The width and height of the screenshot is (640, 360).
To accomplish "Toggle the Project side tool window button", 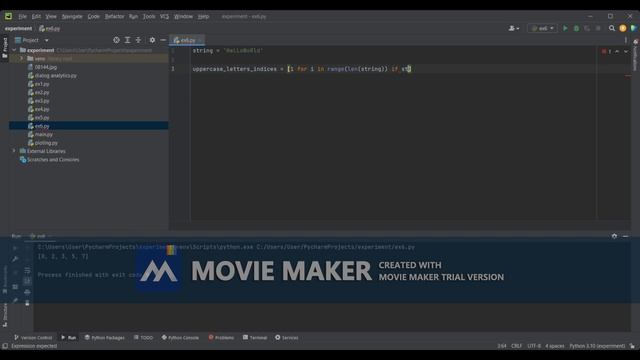I will [x=5, y=48].
